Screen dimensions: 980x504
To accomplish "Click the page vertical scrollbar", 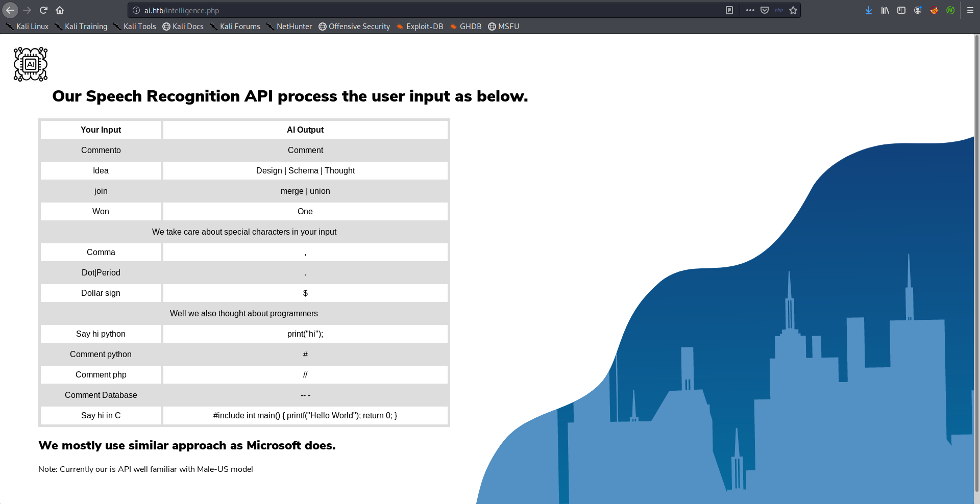I will click(977, 255).
